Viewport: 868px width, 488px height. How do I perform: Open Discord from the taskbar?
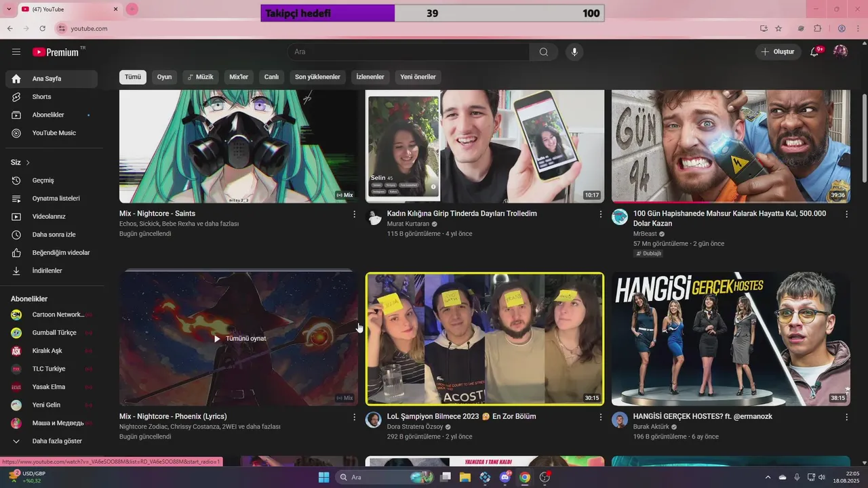point(505,477)
